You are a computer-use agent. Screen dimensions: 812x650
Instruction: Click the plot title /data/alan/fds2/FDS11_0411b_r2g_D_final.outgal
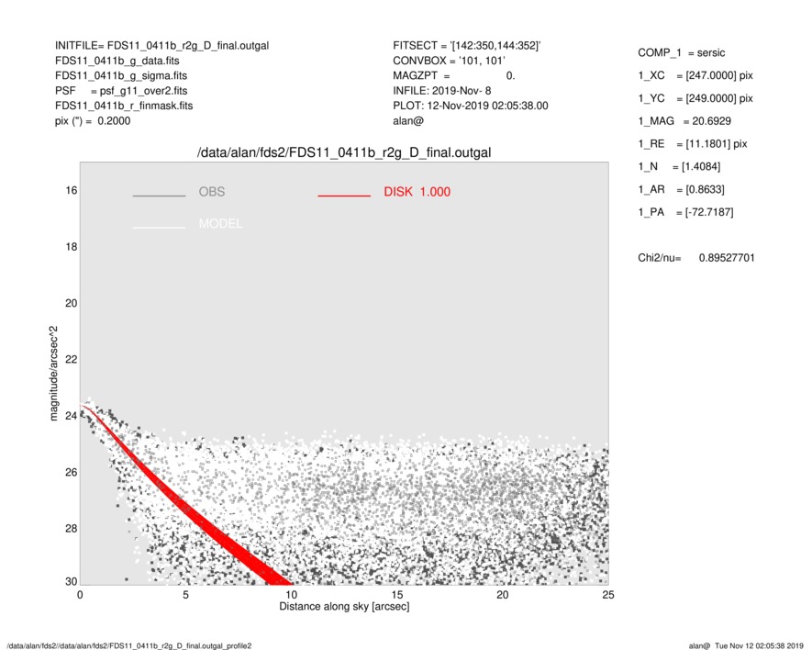click(344, 153)
